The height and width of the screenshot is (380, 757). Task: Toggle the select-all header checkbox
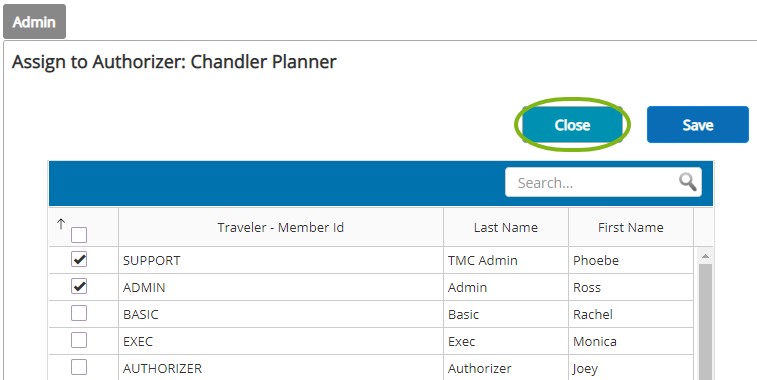(79, 235)
